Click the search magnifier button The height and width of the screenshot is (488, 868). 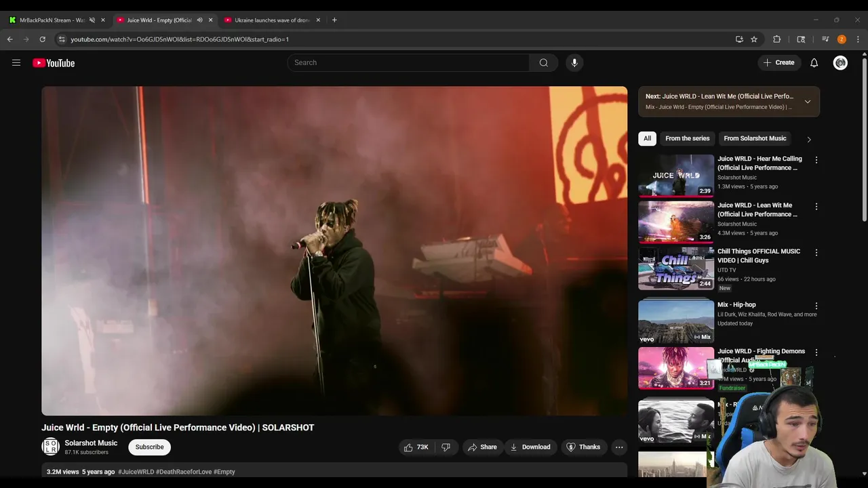543,62
